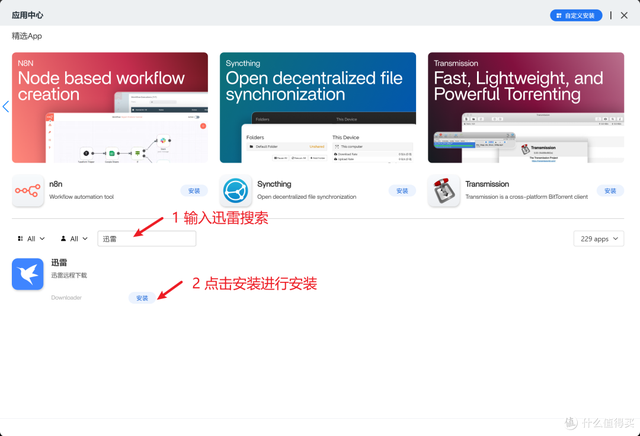Viewport: 640px width, 436px height.
Task: Click the Transmission app name
Action: click(487, 184)
